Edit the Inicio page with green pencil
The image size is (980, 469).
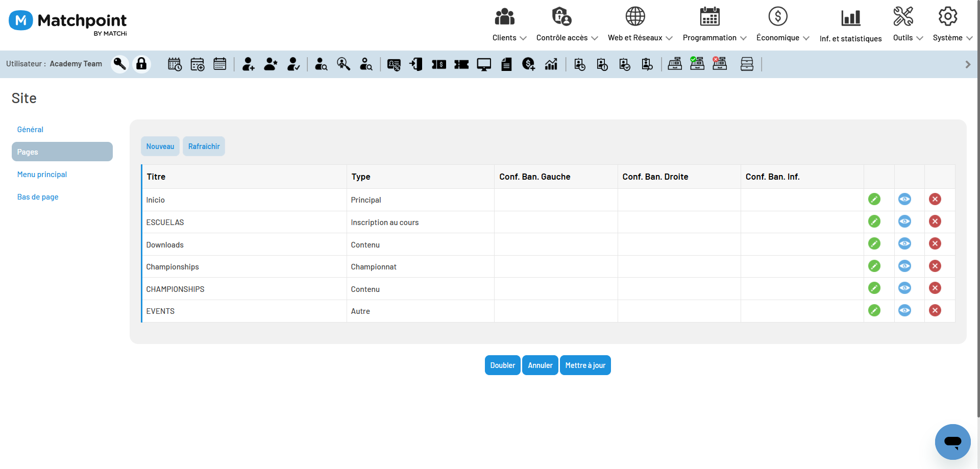pyautogui.click(x=874, y=199)
